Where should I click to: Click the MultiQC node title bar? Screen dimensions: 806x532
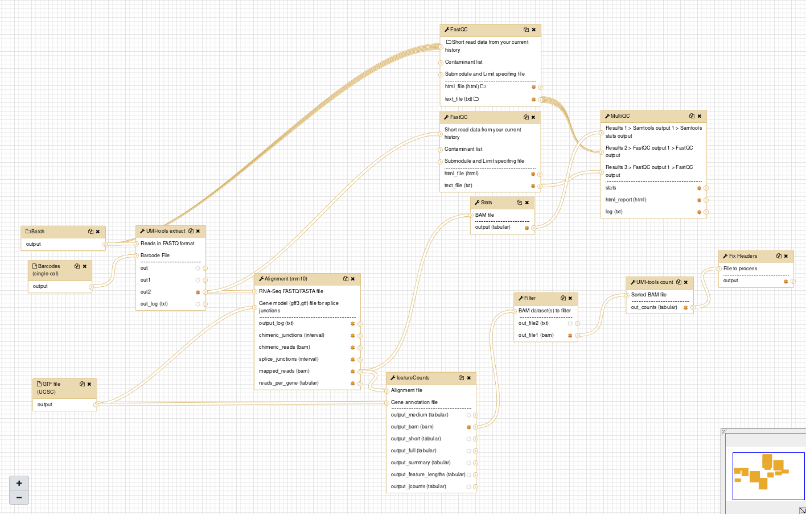point(653,116)
